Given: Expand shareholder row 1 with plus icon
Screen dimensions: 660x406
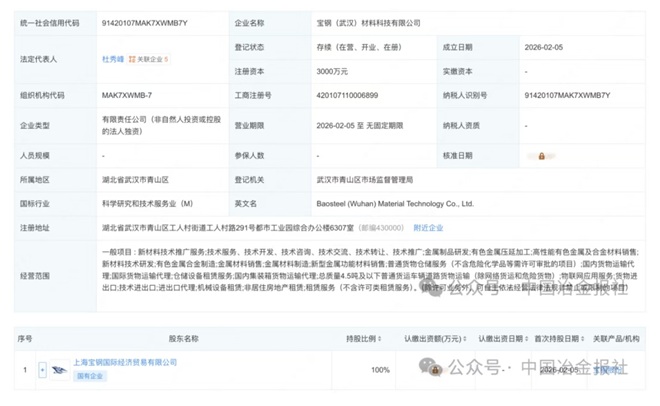Looking at the screenshot, I should [42, 369].
